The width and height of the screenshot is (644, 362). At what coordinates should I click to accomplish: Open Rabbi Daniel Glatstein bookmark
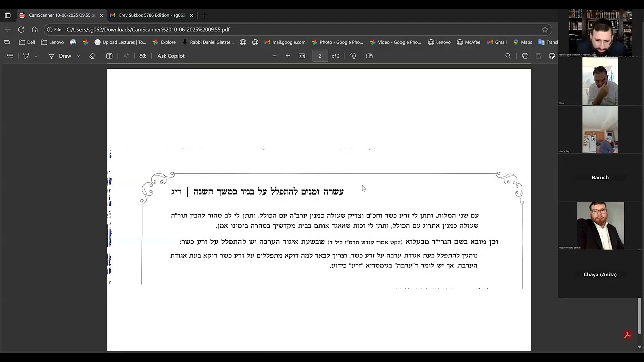coord(208,42)
